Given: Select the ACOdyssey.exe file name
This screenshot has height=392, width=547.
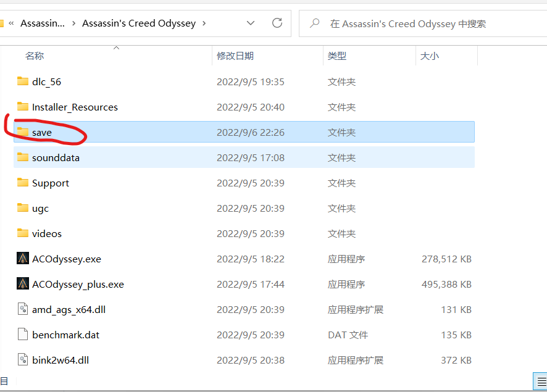Looking at the screenshot, I should pyautogui.click(x=67, y=259).
